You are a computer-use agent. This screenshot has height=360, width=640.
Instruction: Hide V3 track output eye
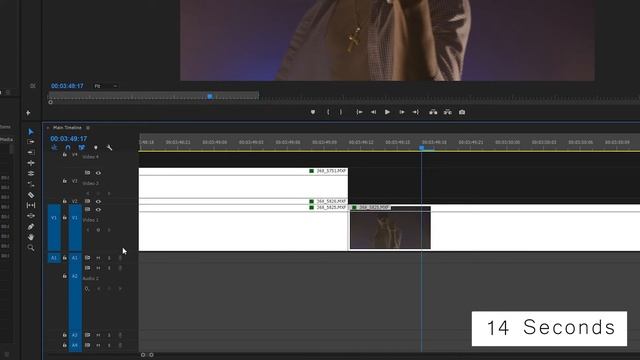click(x=98, y=173)
